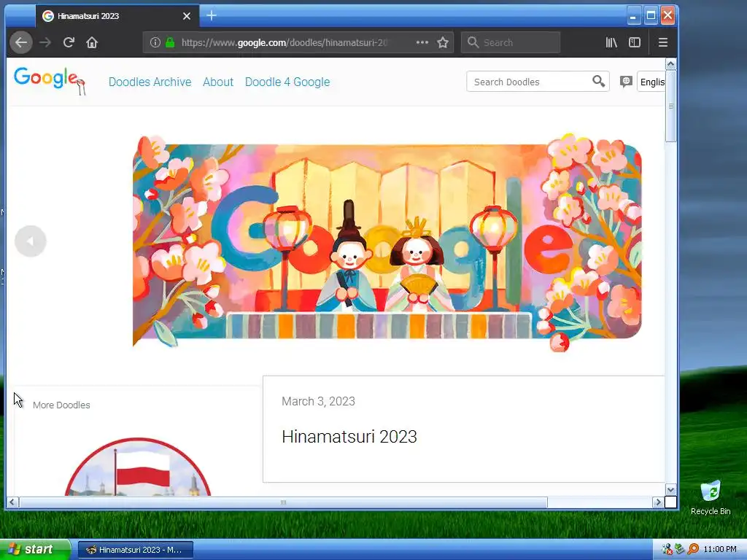Screen dimensions: 747x560
Task: Show site information via info icon
Action: [x=155, y=42]
